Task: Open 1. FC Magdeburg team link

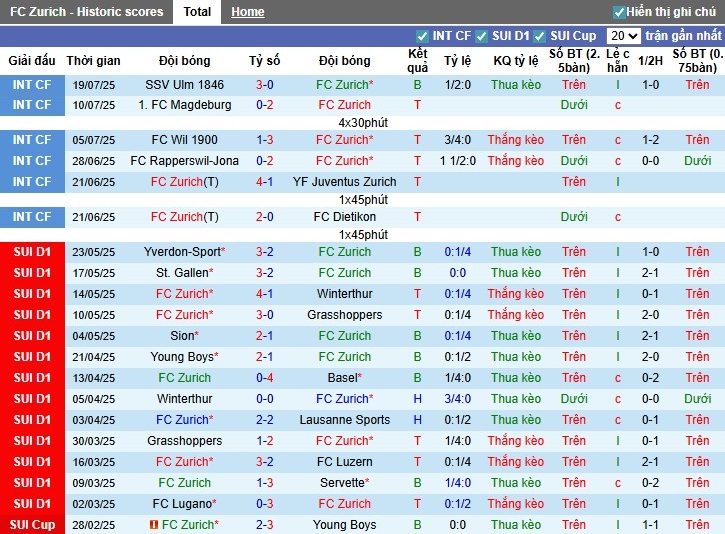Action: pos(184,105)
